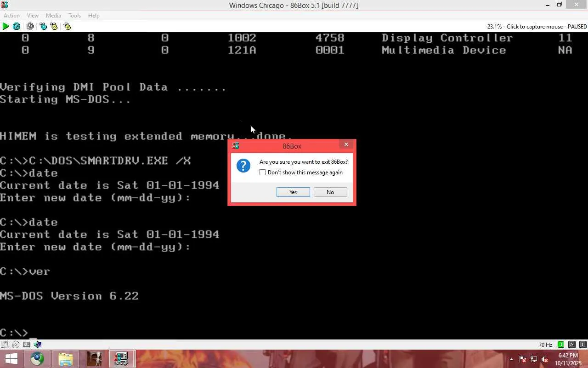Click the 'Starting MS-DOS...' line
The height and width of the screenshot is (368, 588).
65,99
